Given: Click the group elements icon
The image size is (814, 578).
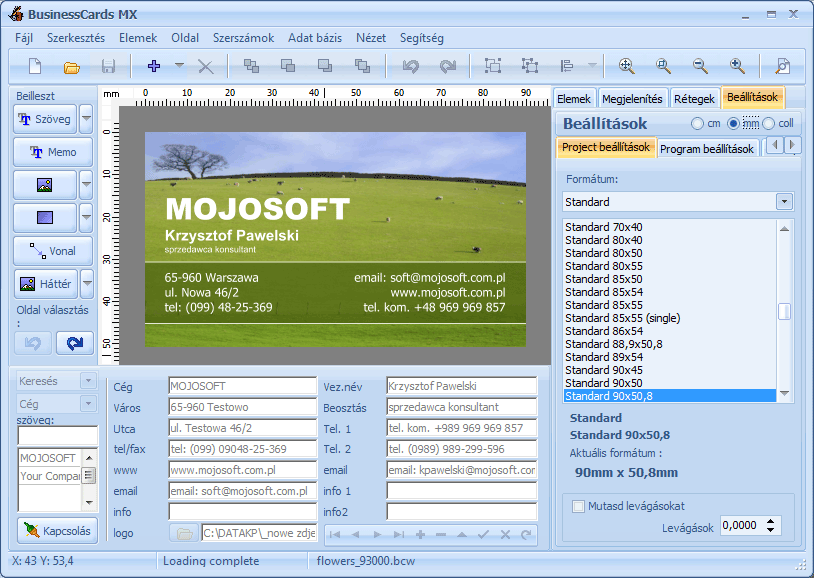Looking at the screenshot, I should tap(493, 66).
